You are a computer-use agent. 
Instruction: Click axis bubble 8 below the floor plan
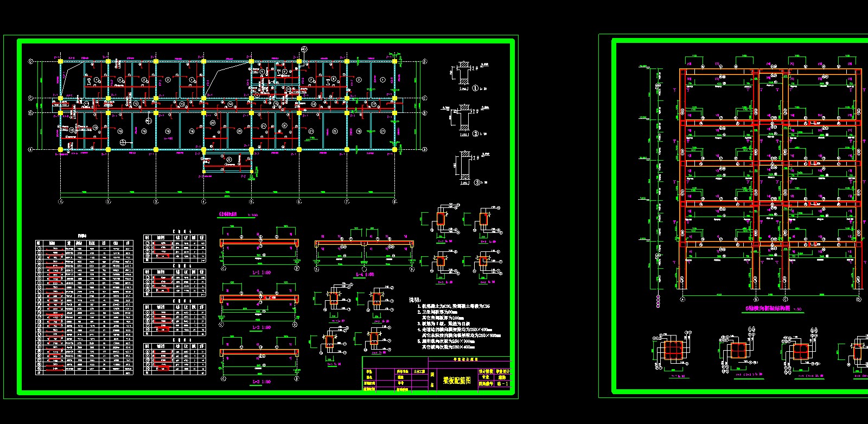[394, 201]
